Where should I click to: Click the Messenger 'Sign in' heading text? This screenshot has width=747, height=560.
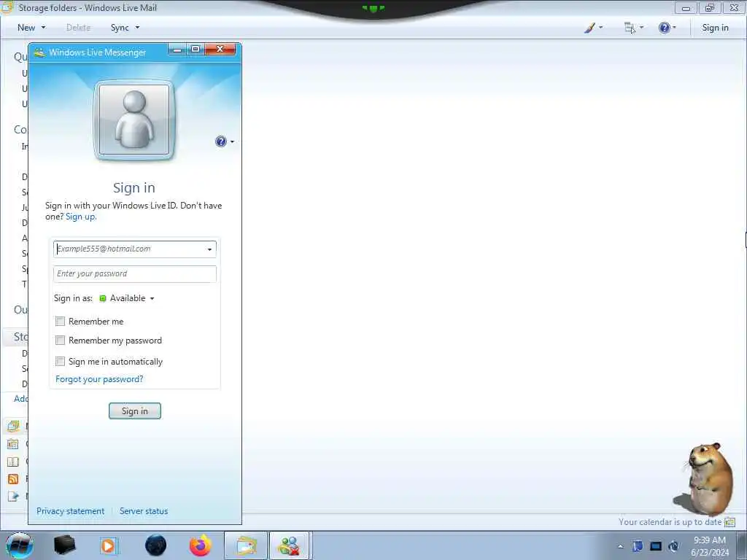(134, 187)
